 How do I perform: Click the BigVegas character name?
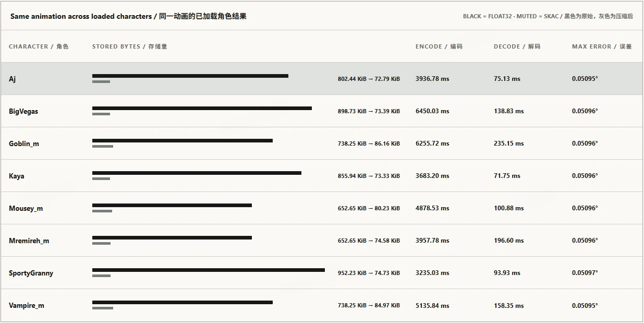coord(23,111)
